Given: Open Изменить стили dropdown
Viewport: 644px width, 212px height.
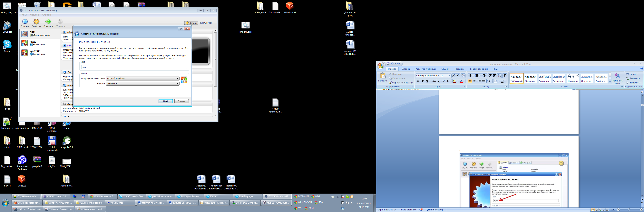Looking at the screenshot, I should pos(618,79).
